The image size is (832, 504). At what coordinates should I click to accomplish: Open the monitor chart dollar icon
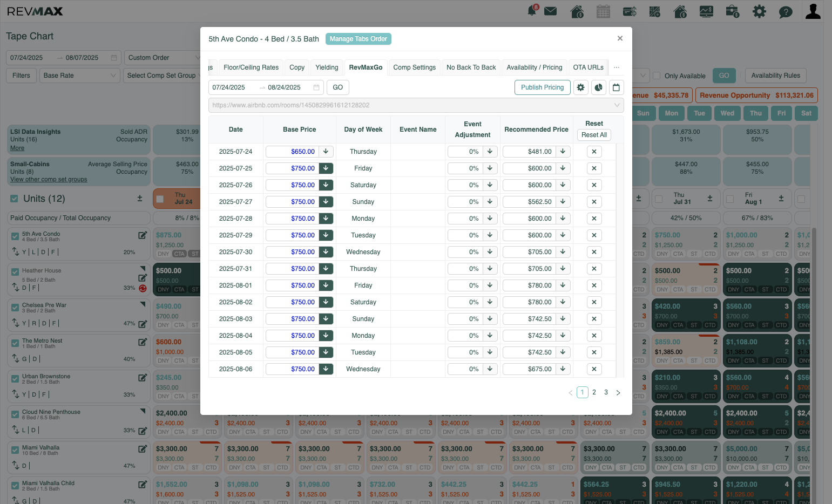click(706, 11)
